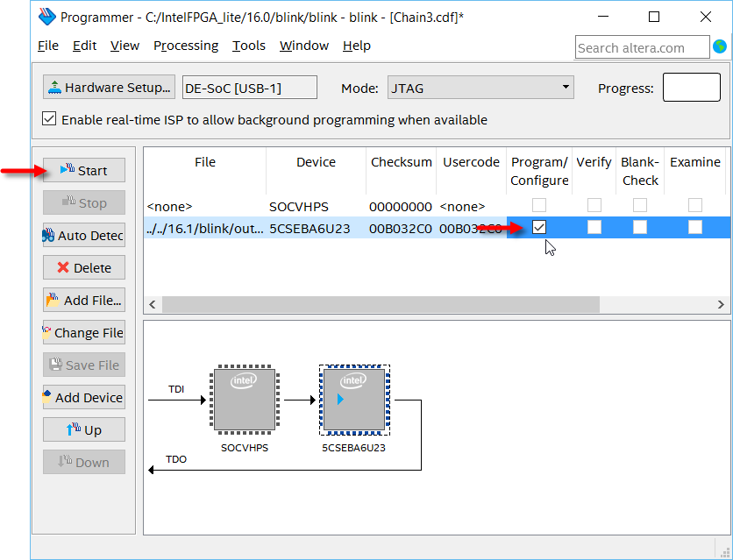Toggle Program/Configure for SOCVHPS row
The height and width of the screenshot is (560, 733).
[539, 205]
